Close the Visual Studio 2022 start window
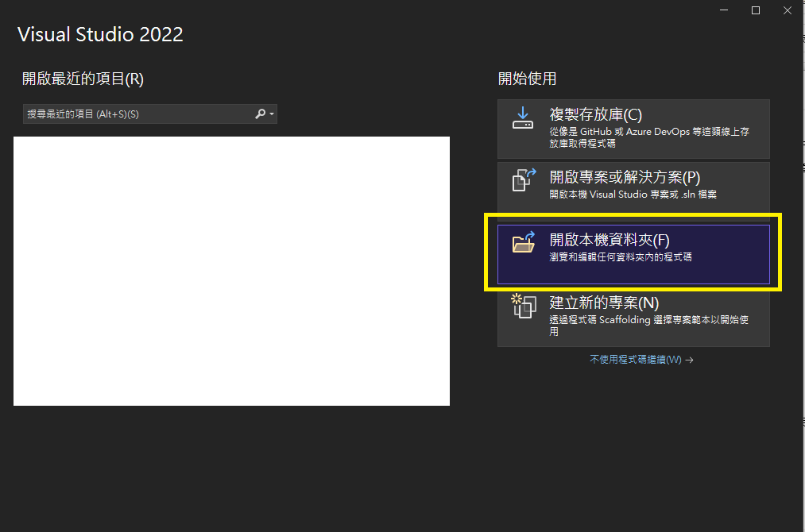The width and height of the screenshot is (805, 532). pyautogui.click(x=788, y=10)
